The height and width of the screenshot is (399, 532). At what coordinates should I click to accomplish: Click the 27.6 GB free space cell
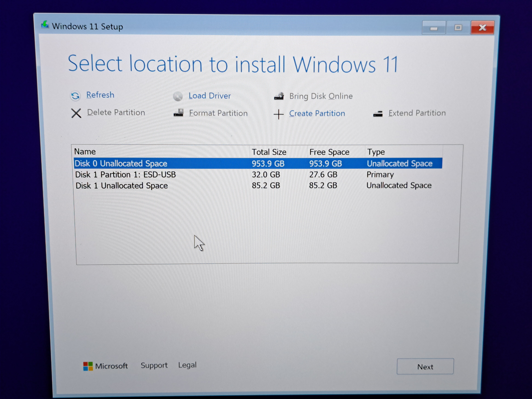(323, 174)
